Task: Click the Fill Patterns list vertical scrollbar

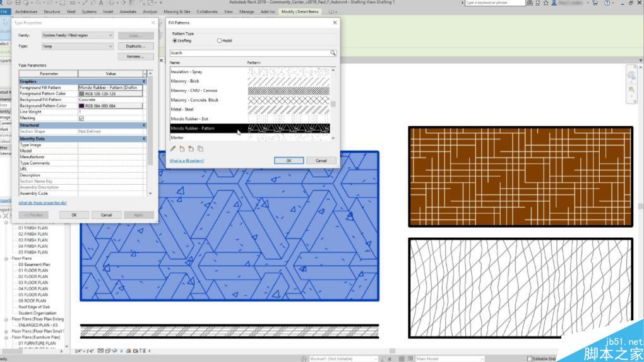Action: 333,104
